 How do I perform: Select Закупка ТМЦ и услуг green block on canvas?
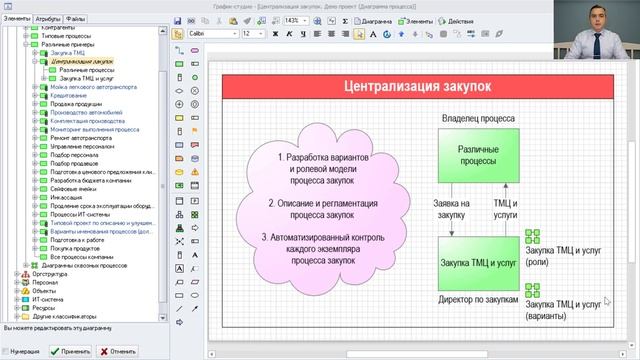pos(479,264)
